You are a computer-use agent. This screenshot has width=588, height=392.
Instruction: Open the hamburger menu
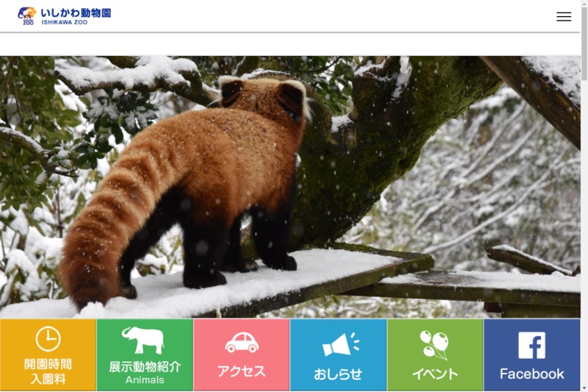[x=564, y=17]
